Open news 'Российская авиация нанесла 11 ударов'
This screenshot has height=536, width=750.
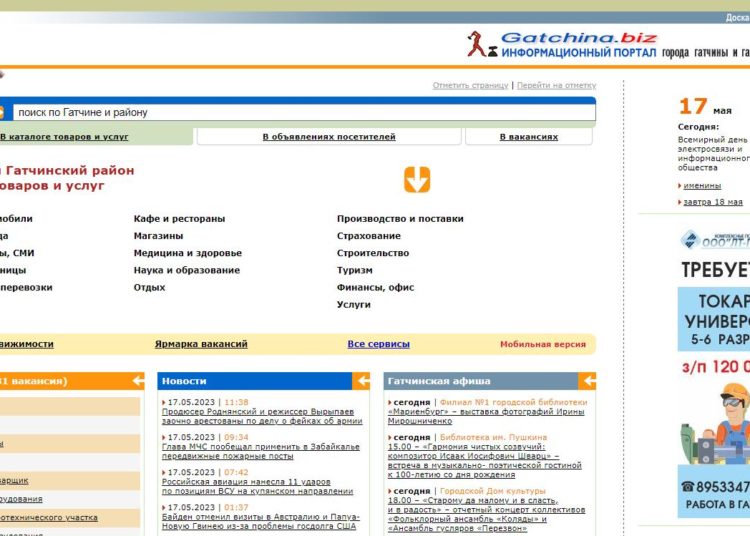point(257,486)
